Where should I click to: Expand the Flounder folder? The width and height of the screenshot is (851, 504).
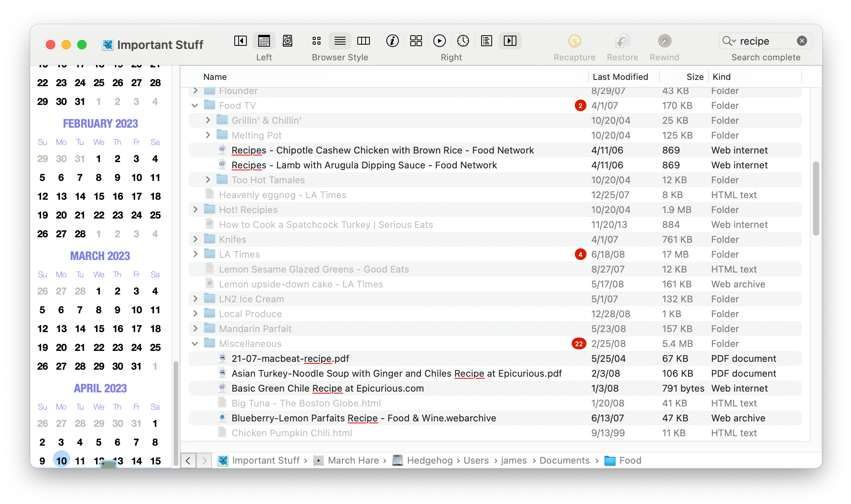coord(195,91)
